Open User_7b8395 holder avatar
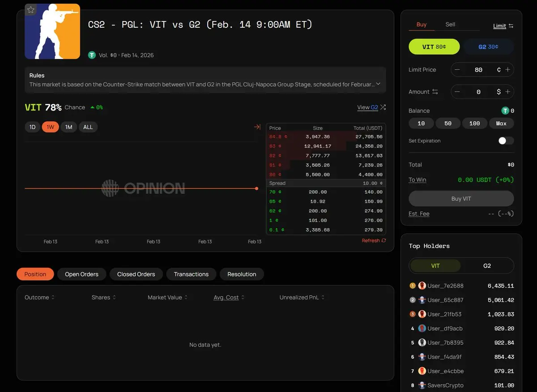The image size is (537, 392). (x=422, y=342)
